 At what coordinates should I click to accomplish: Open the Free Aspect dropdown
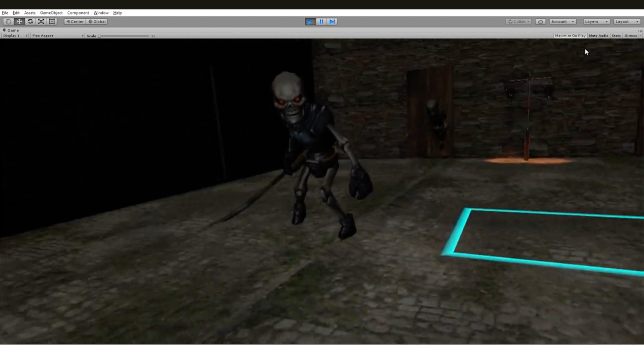(x=58, y=36)
